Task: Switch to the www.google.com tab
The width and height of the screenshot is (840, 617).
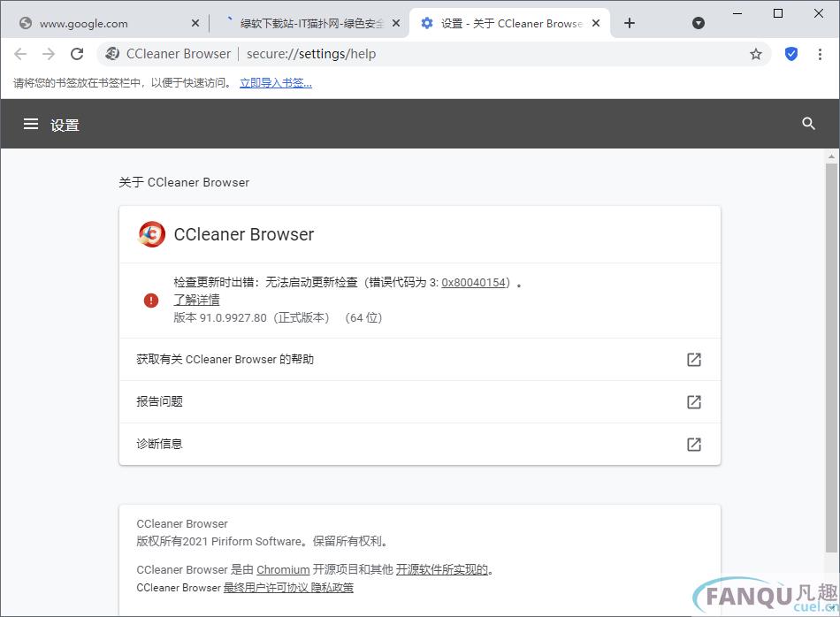Action: [109, 23]
